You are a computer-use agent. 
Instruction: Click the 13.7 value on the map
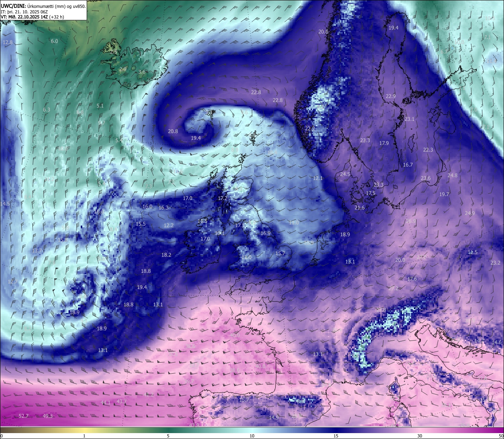[37, 251]
